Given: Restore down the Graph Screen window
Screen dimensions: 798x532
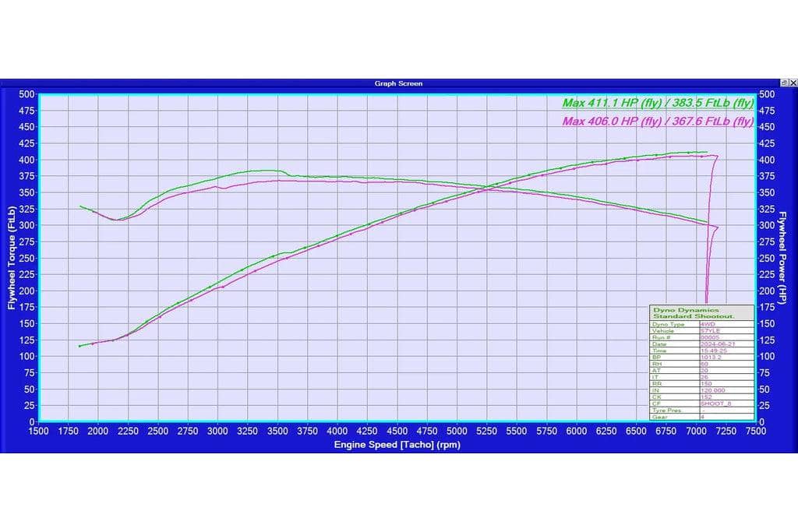Looking at the screenshot, I should [x=784, y=83].
